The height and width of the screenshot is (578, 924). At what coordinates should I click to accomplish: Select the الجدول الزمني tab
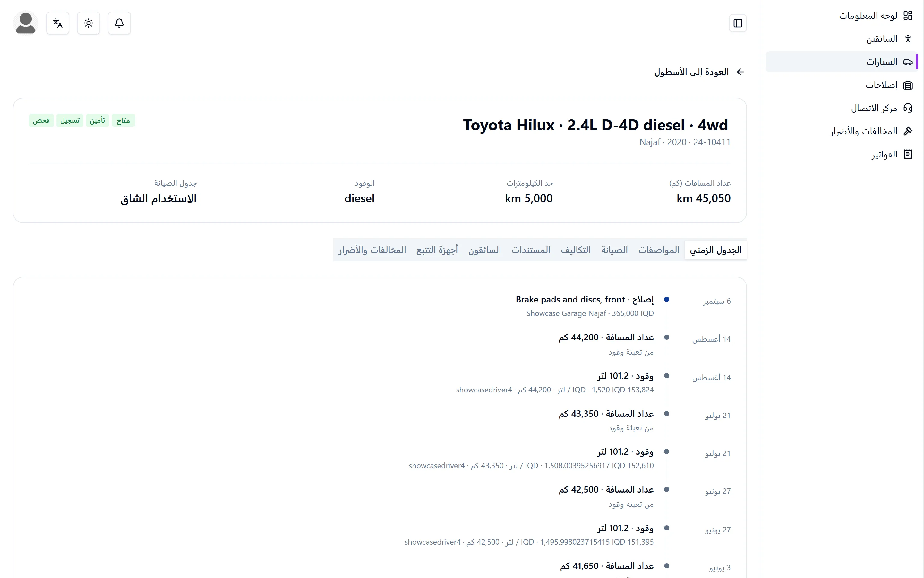[715, 250]
